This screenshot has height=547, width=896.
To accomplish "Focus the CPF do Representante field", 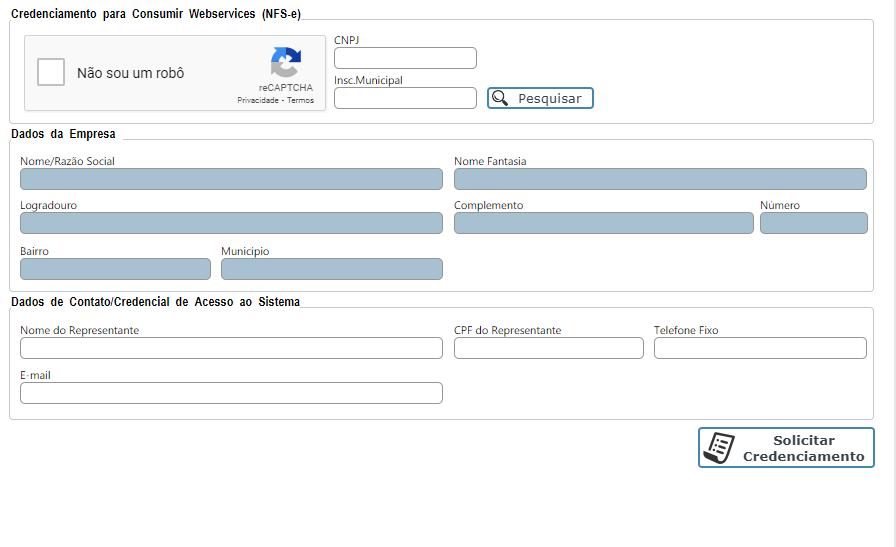I will (549, 348).
